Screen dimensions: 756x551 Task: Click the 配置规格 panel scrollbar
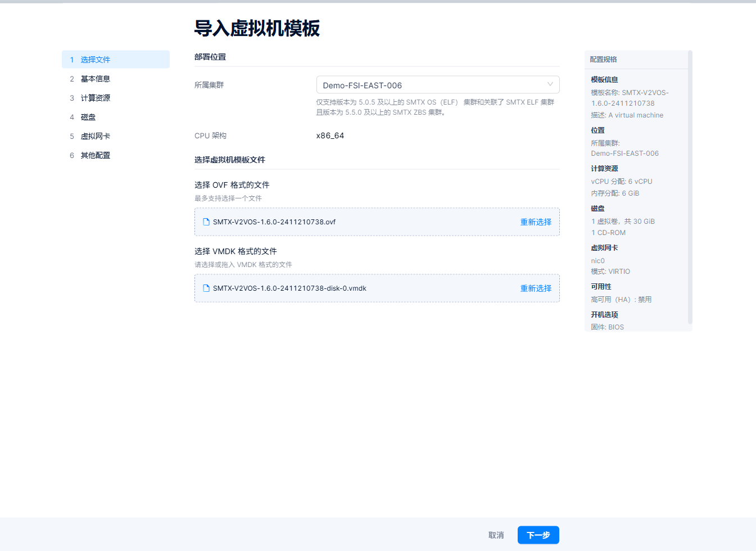coord(690,186)
